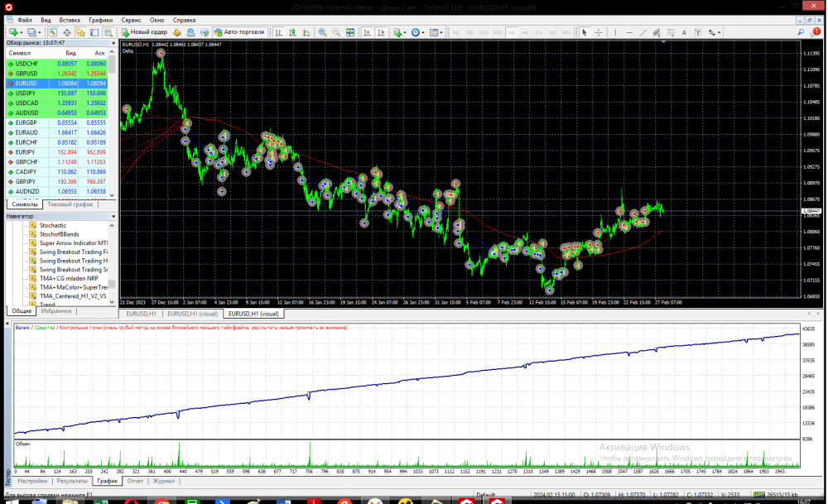Select USDJPY row in Market Watch

coord(56,93)
